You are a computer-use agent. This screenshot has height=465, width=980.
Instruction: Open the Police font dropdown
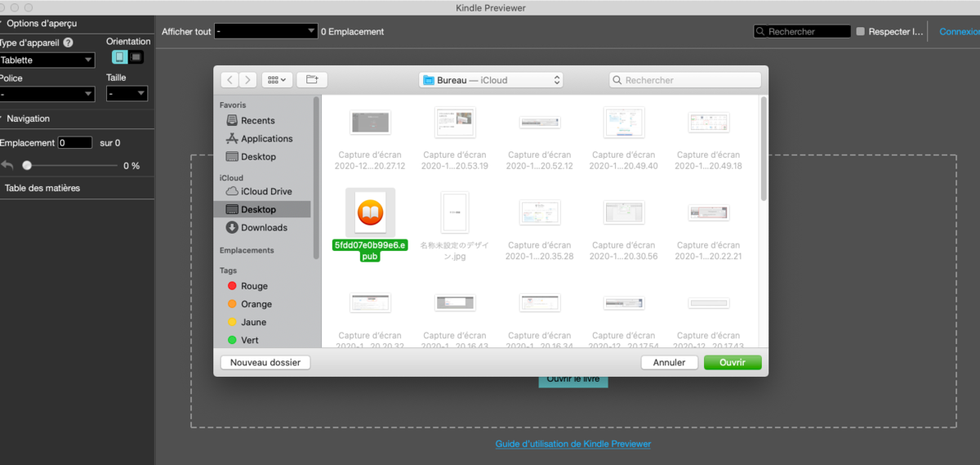tap(47, 94)
